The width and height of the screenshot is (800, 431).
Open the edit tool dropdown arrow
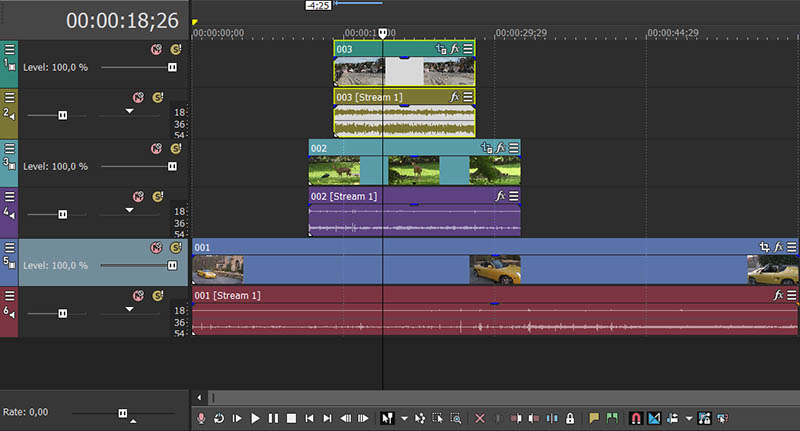(x=404, y=419)
